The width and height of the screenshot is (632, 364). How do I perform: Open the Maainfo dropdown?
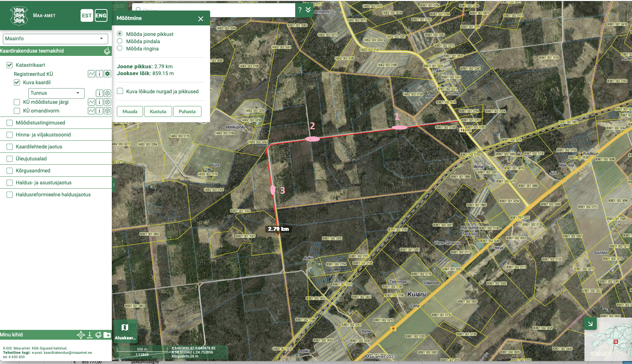tap(56, 39)
